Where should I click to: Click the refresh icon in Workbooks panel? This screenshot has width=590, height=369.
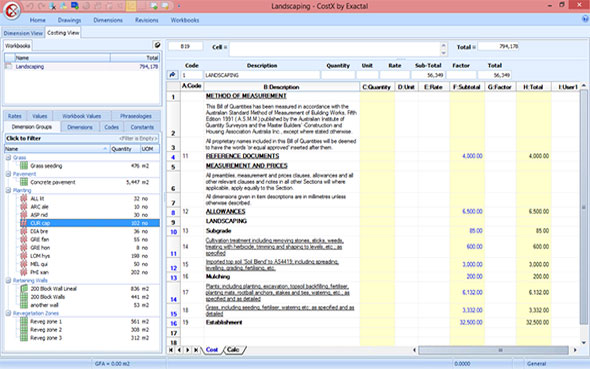tap(157, 45)
